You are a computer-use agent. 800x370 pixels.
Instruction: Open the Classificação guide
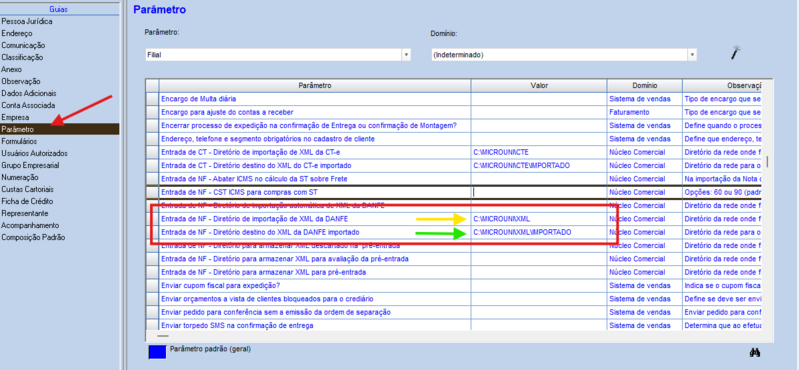pos(22,57)
